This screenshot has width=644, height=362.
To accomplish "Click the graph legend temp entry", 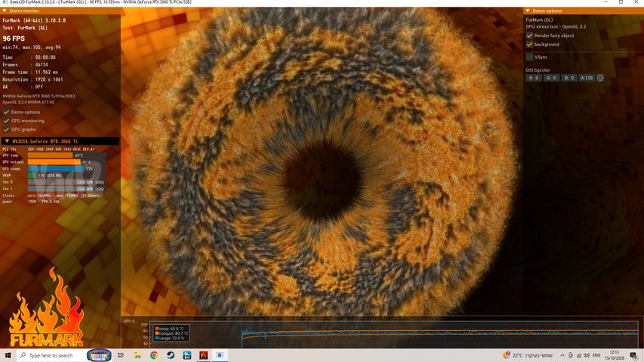I will point(169,329).
